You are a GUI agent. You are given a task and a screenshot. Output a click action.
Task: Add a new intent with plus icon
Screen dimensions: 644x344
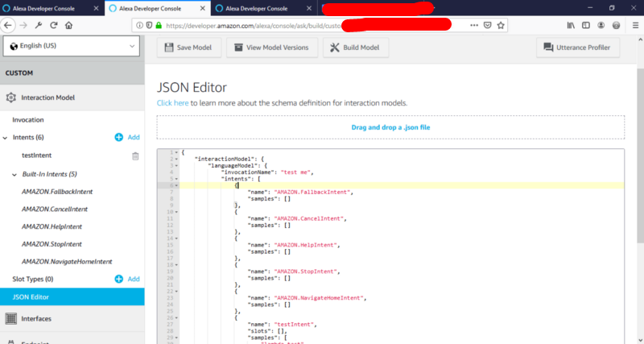(118, 137)
